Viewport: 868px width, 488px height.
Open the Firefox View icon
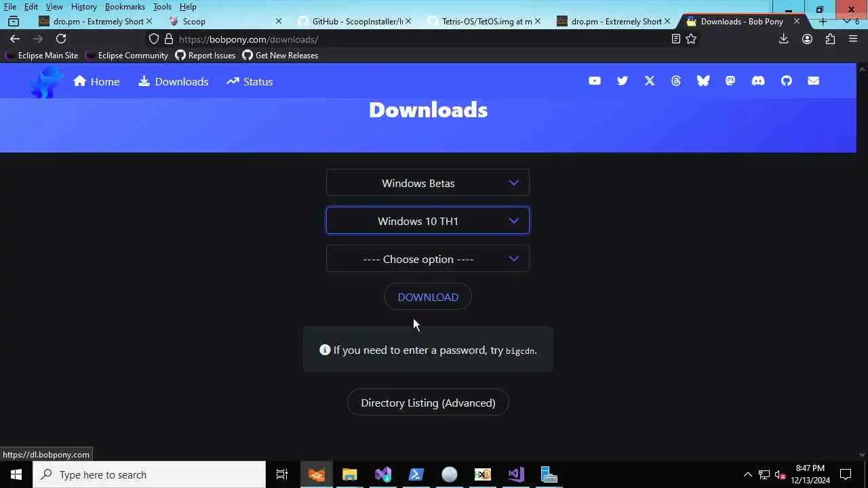tap(14, 21)
